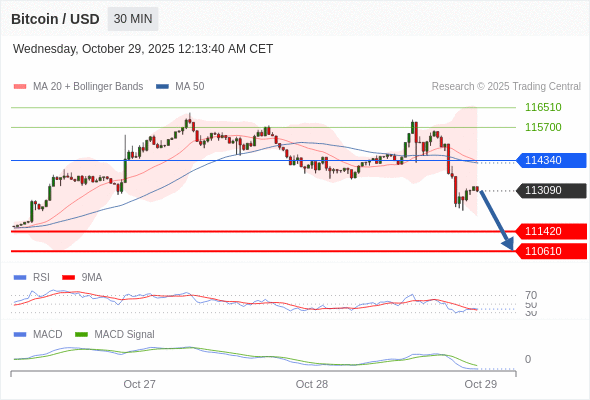
Task: Click the MACD Signal green legend swatch
Action: point(81,335)
